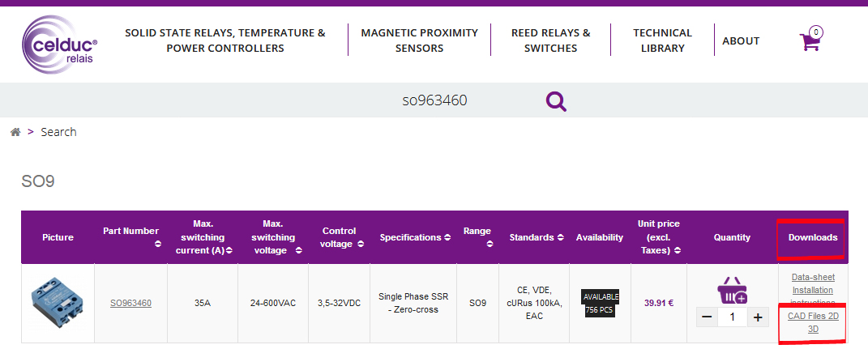Click the quantity input field
Image resolution: width=868 pixels, height=349 pixels.
point(733,317)
